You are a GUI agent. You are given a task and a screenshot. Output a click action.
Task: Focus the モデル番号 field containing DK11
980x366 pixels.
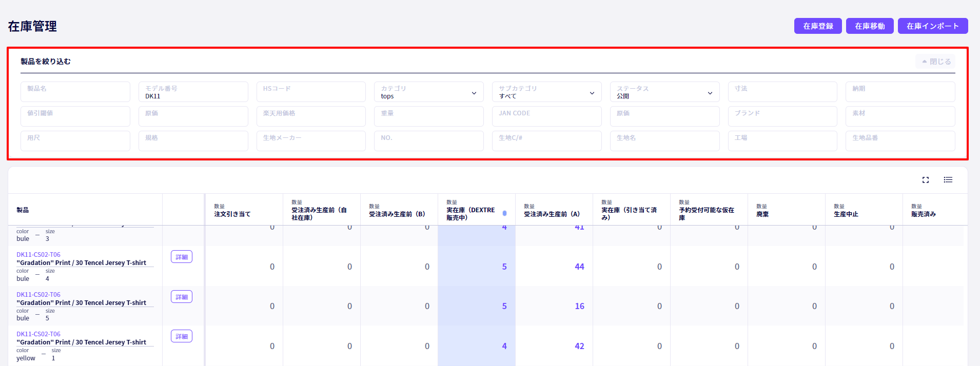click(193, 92)
